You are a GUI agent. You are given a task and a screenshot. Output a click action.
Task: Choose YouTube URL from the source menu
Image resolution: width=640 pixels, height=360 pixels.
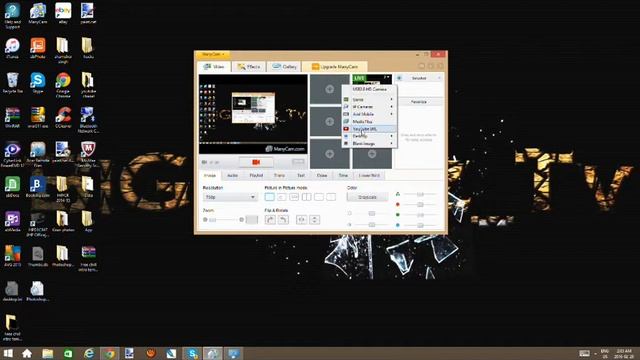(x=369, y=129)
